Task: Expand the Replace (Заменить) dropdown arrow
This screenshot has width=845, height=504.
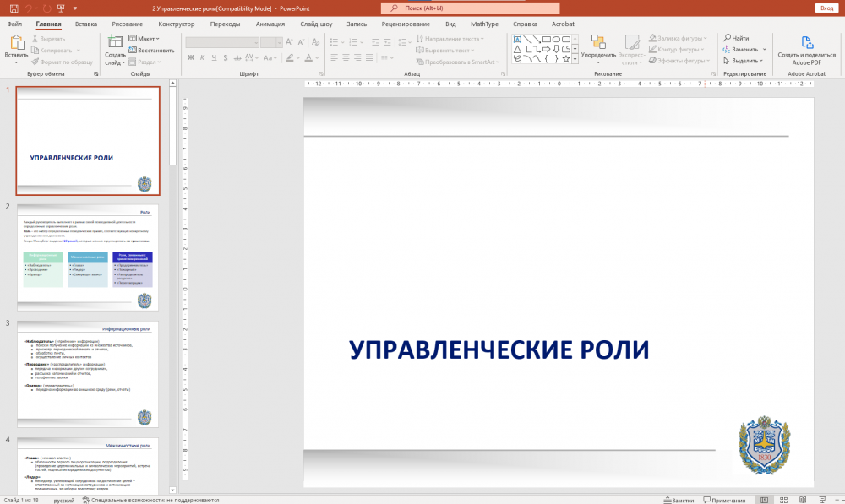Action: 763,50
